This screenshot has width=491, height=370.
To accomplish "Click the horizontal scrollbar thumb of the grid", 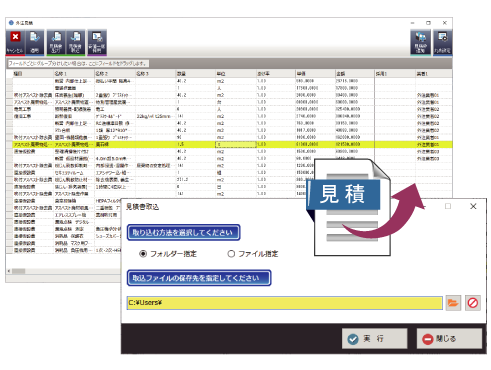I will click(x=19, y=271).
